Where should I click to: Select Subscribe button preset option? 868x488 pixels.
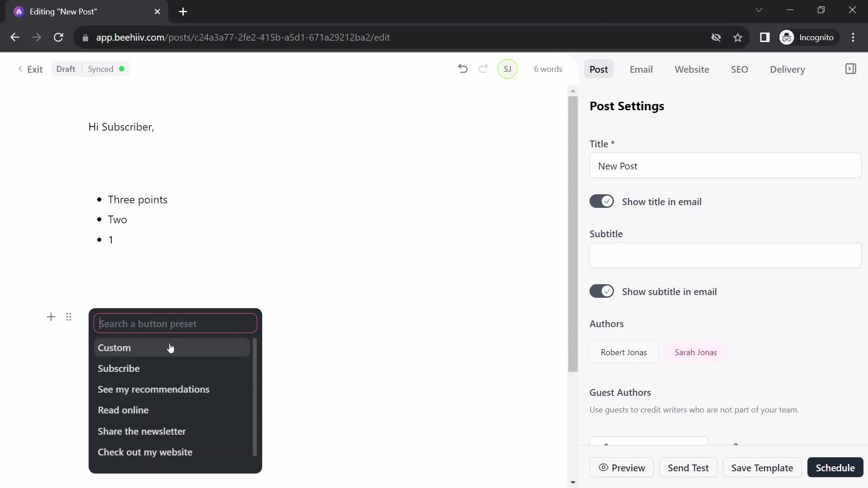118,368
